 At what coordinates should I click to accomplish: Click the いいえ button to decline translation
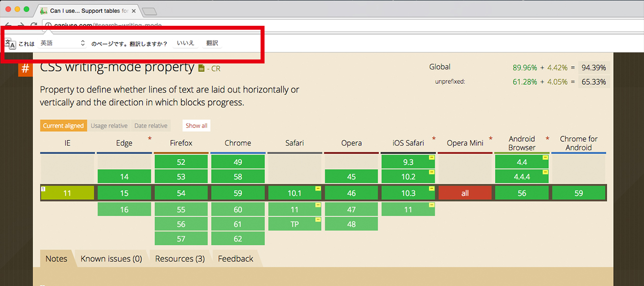[186, 43]
